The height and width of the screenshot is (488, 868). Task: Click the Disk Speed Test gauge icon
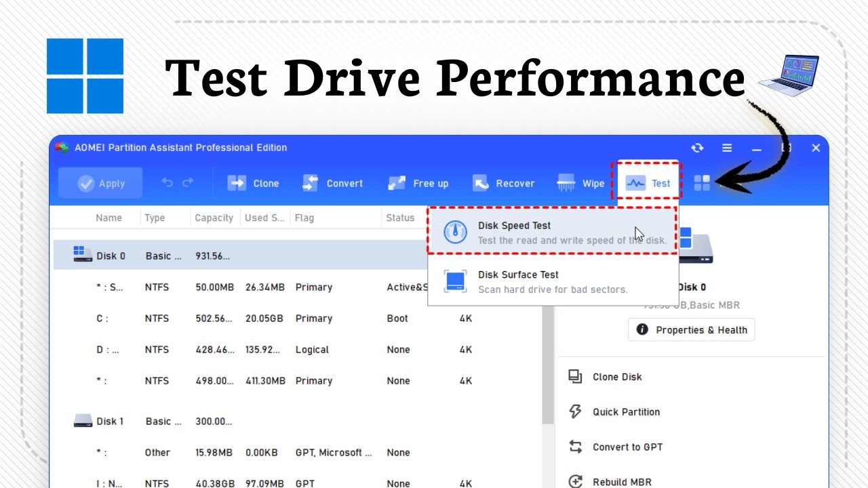(455, 232)
